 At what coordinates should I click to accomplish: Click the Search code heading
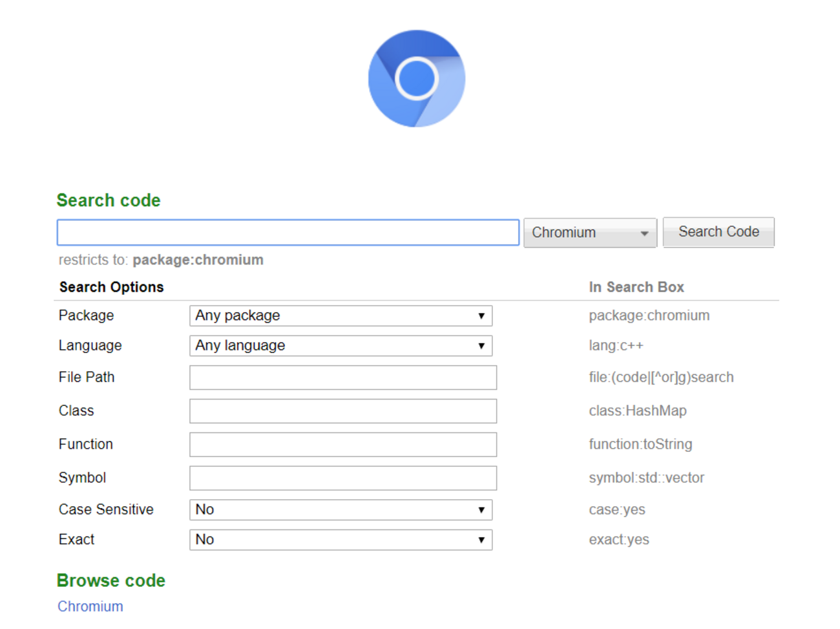click(x=109, y=200)
